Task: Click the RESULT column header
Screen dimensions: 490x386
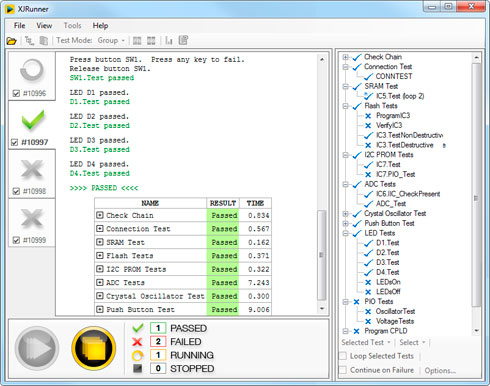Action: pos(223,203)
